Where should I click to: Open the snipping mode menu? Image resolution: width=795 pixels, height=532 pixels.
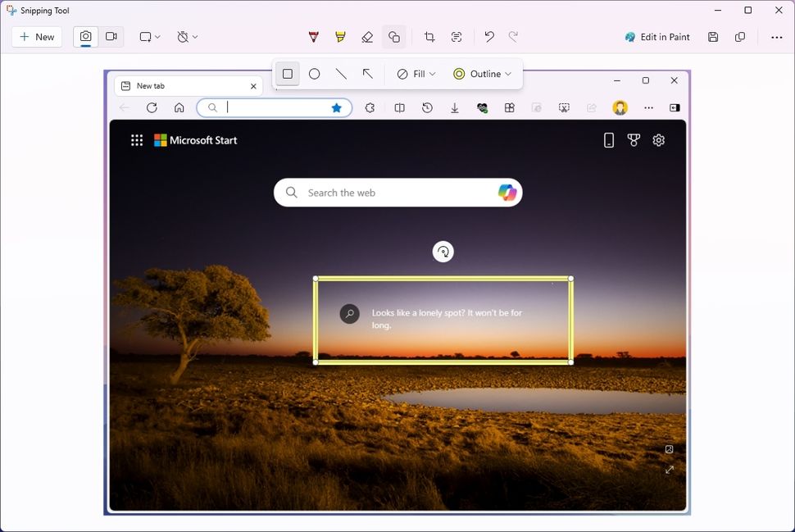pyautogui.click(x=148, y=37)
